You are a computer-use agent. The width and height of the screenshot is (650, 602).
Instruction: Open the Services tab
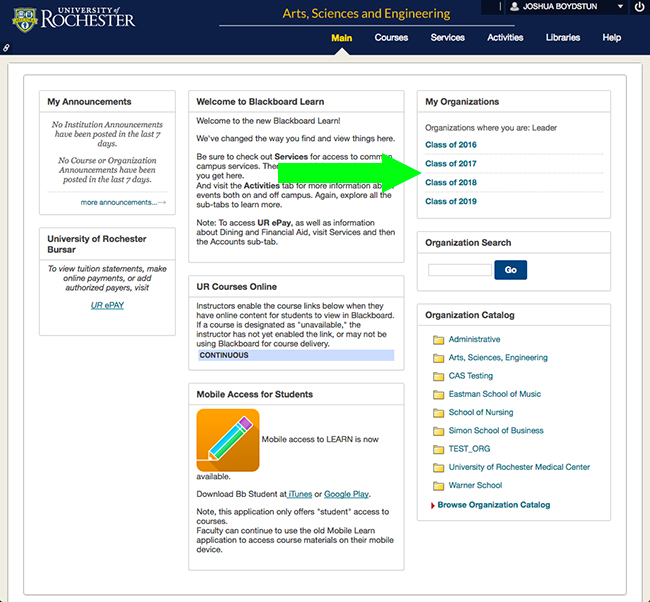click(448, 37)
